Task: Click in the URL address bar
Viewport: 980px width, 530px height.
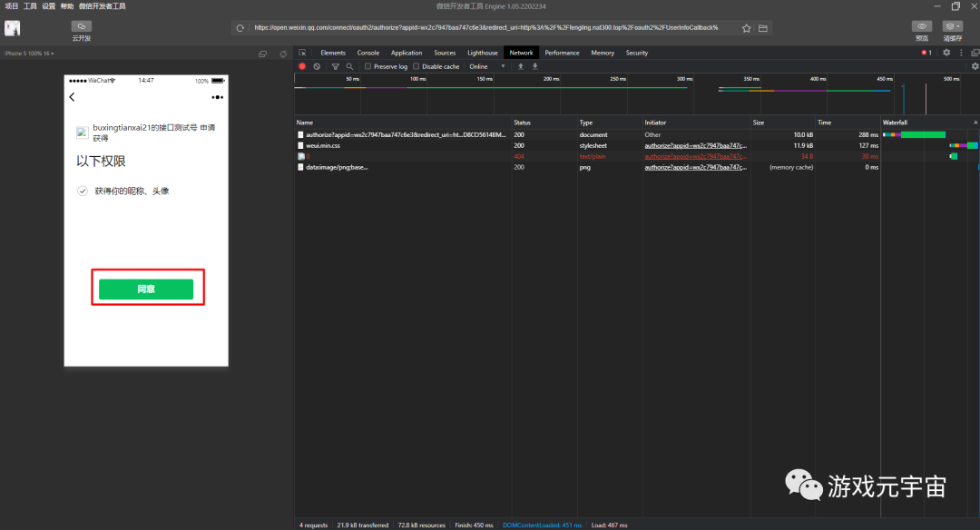Action: click(486, 28)
